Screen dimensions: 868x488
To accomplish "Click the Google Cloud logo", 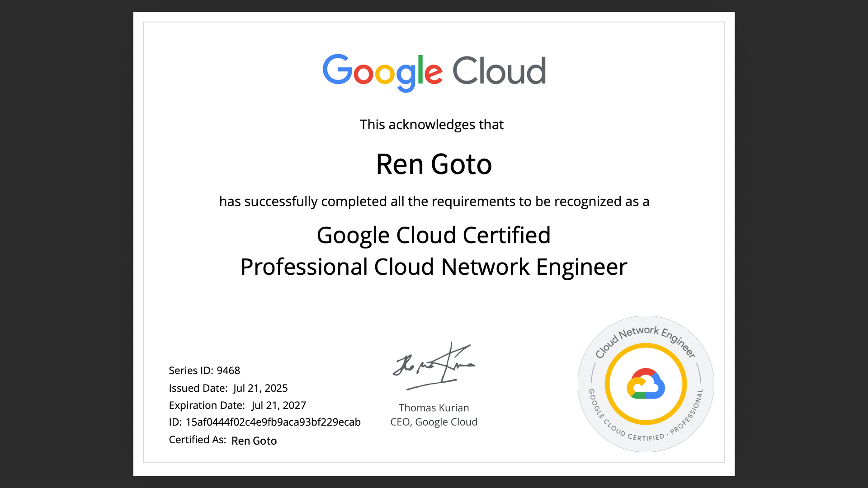I will 434,72.
